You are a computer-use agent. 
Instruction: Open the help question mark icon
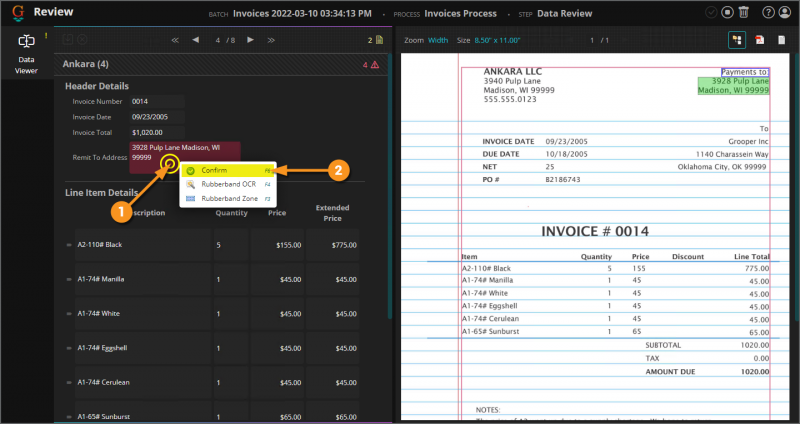click(768, 12)
